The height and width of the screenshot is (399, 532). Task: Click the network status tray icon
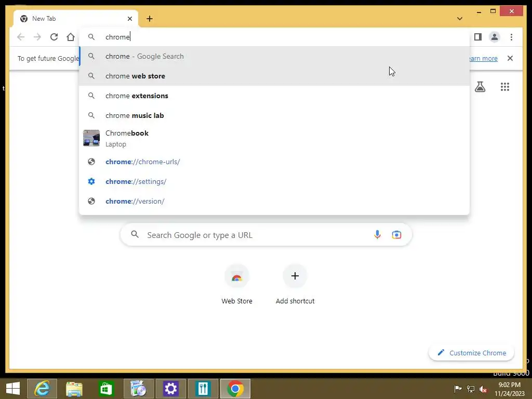click(471, 389)
